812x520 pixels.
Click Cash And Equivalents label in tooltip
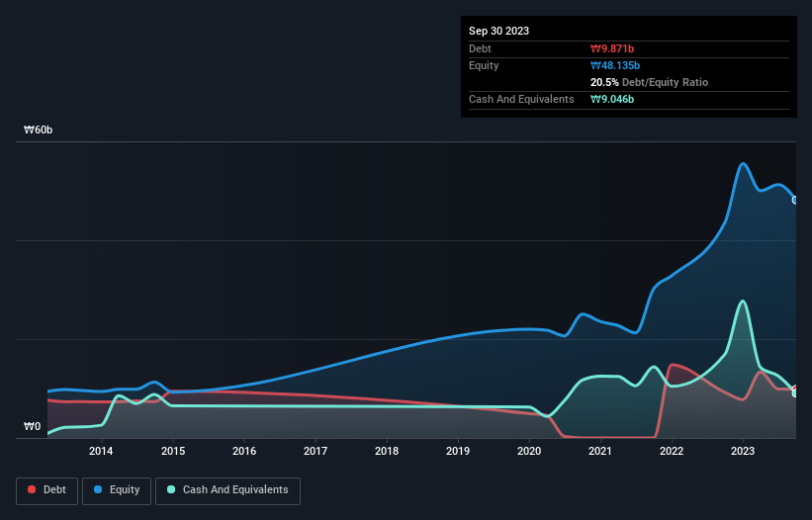click(x=521, y=99)
